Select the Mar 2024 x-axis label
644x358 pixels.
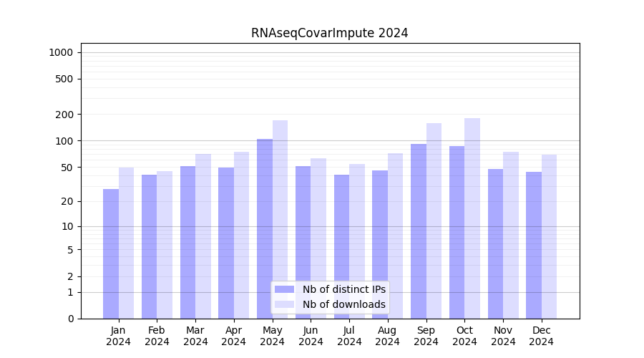pyautogui.click(x=195, y=336)
